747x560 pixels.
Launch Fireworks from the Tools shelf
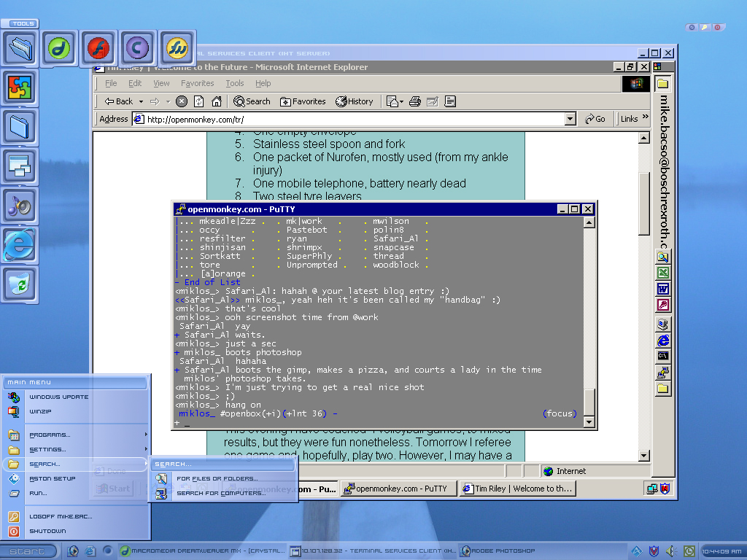(x=177, y=49)
